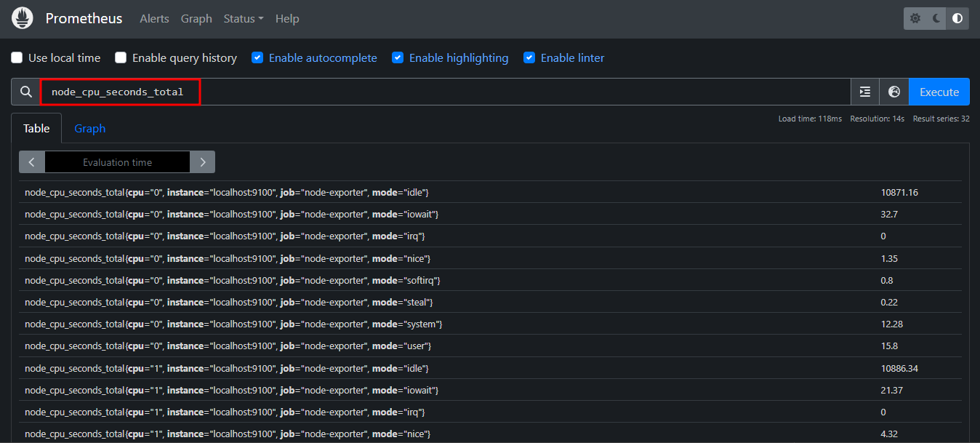
Task: Open the Help page
Action: [287, 19]
